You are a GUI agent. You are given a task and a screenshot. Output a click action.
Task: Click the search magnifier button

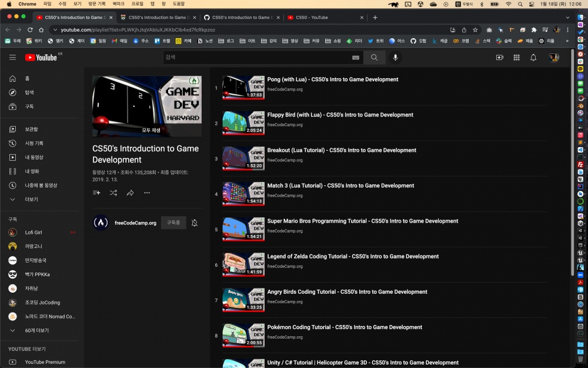click(374, 58)
